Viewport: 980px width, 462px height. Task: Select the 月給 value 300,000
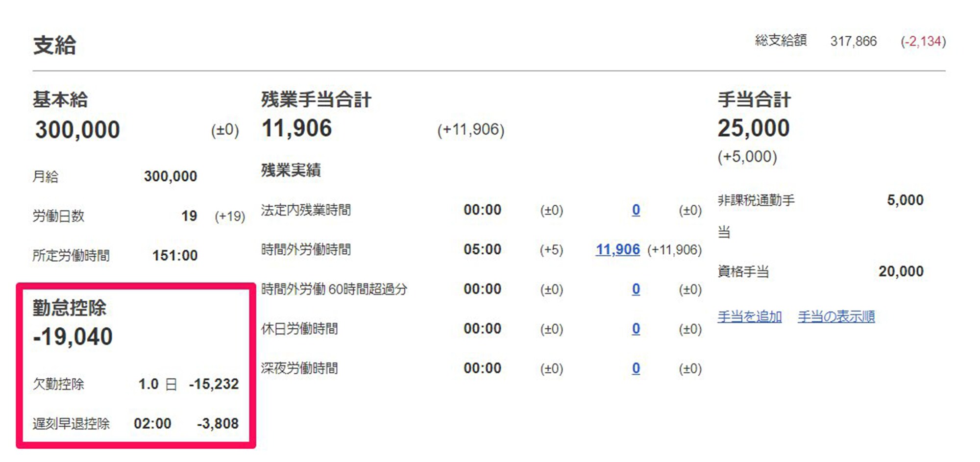click(170, 176)
